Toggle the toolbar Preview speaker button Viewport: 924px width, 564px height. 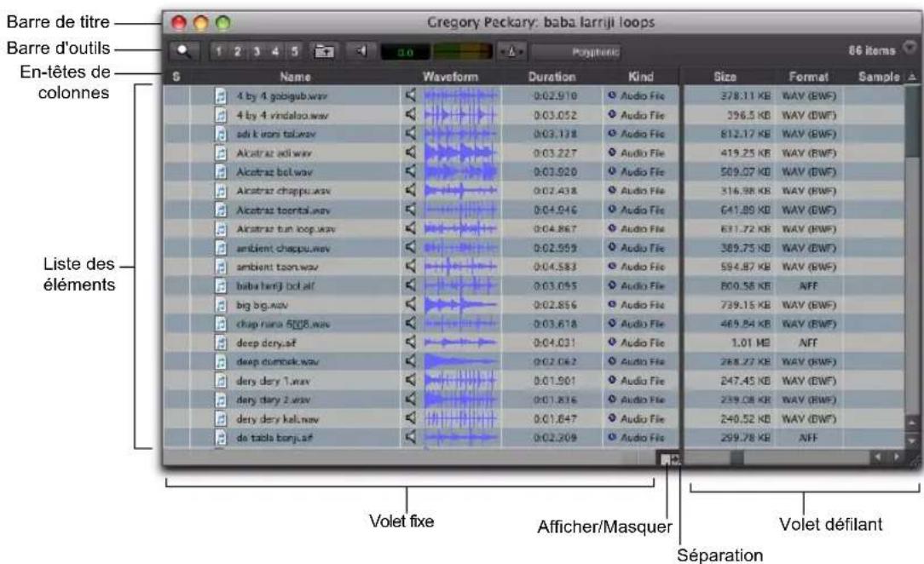click(x=361, y=52)
